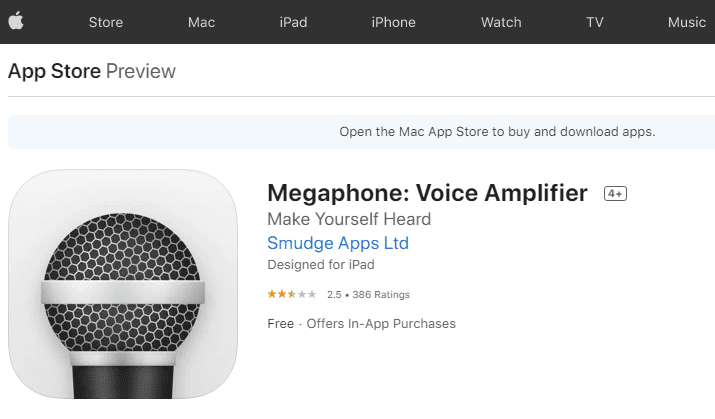Click the Megaphone microphone app icon

tap(123, 284)
